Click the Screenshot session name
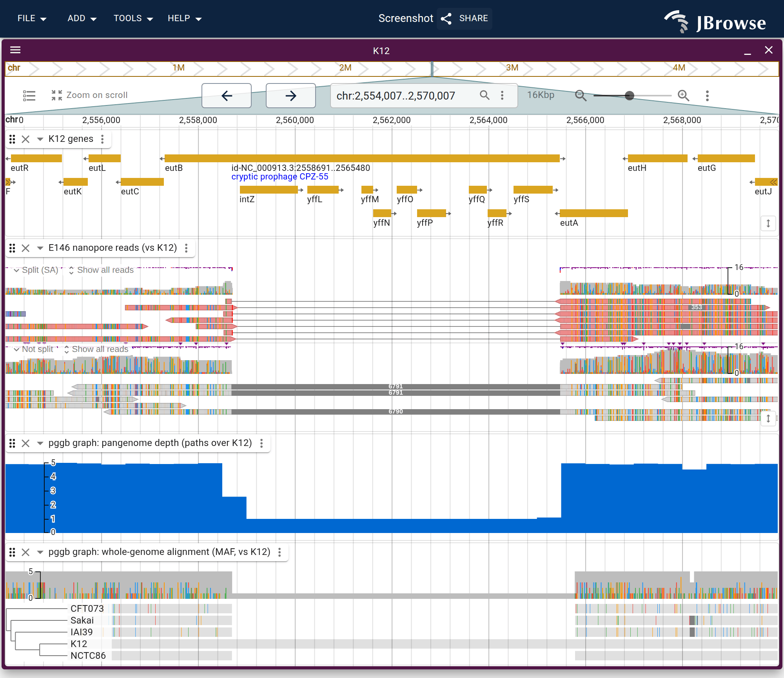The image size is (784, 678). pyautogui.click(x=406, y=18)
